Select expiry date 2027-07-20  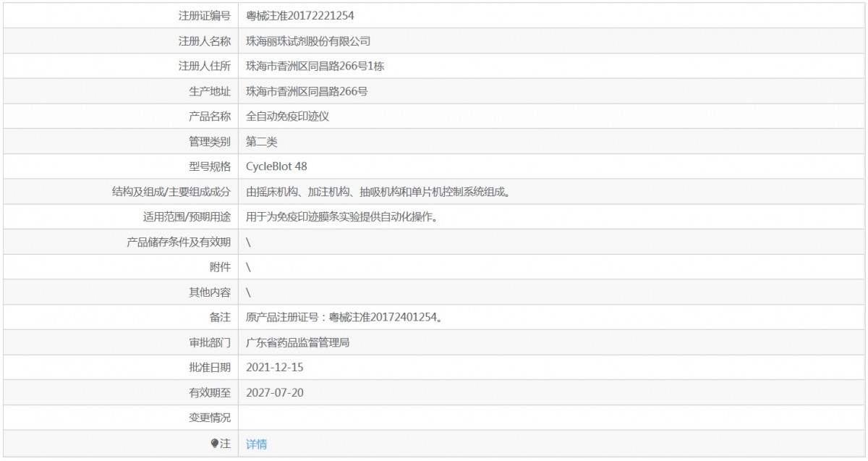(275, 393)
